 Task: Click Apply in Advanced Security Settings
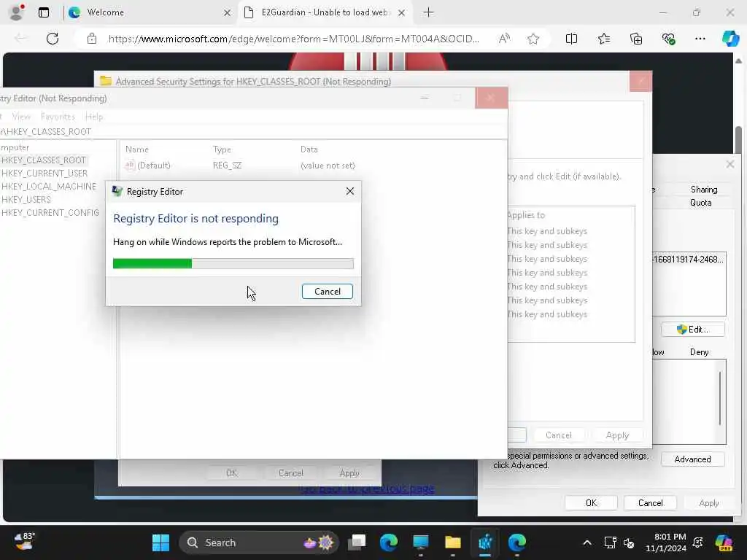tap(617, 435)
